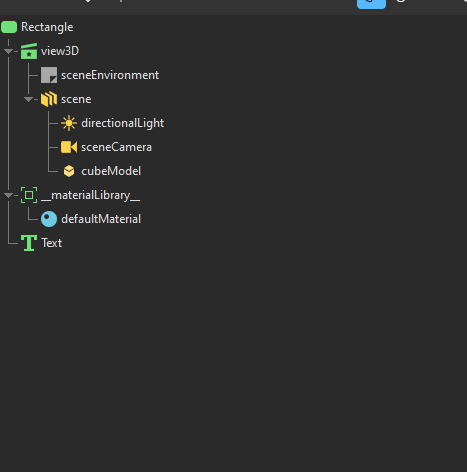This screenshot has width=467, height=472.
Task: Click the blue defaultMaterial sphere icon
Action: [x=49, y=219]
